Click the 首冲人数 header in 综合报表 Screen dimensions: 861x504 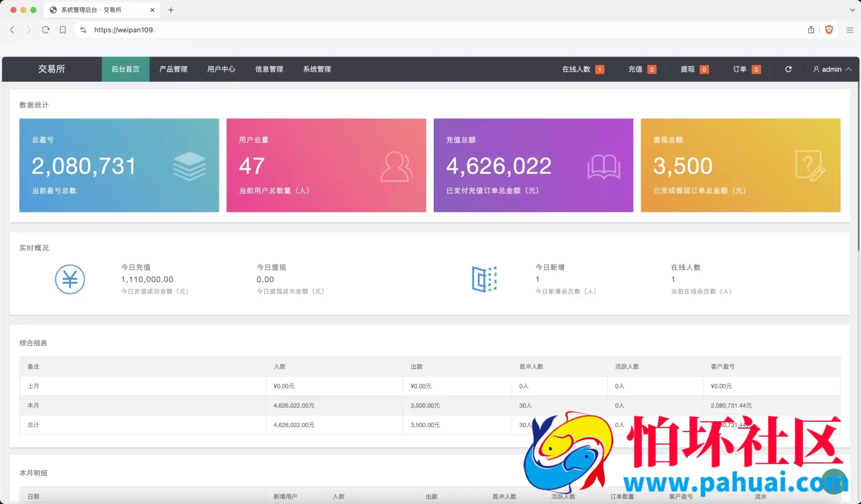tap(531, 367)
